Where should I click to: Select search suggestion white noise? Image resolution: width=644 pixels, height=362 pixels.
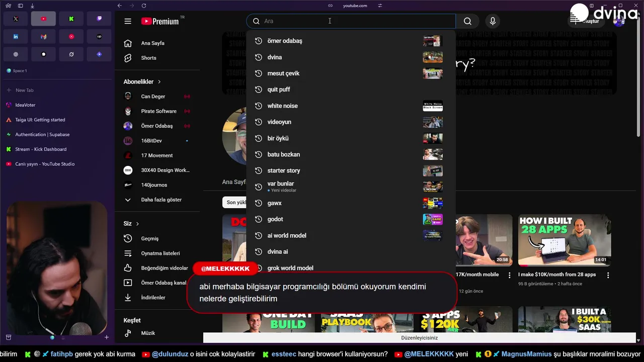(x=351, y=106)
